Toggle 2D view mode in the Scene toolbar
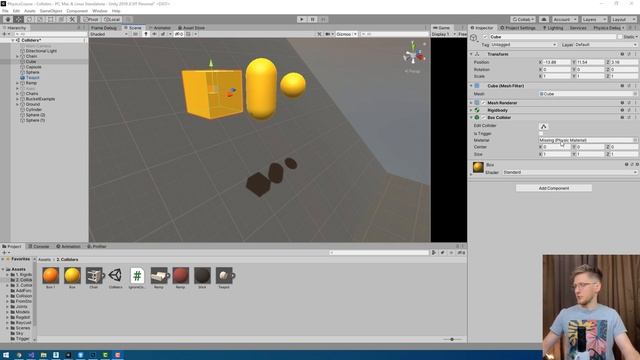 (136, 34)
